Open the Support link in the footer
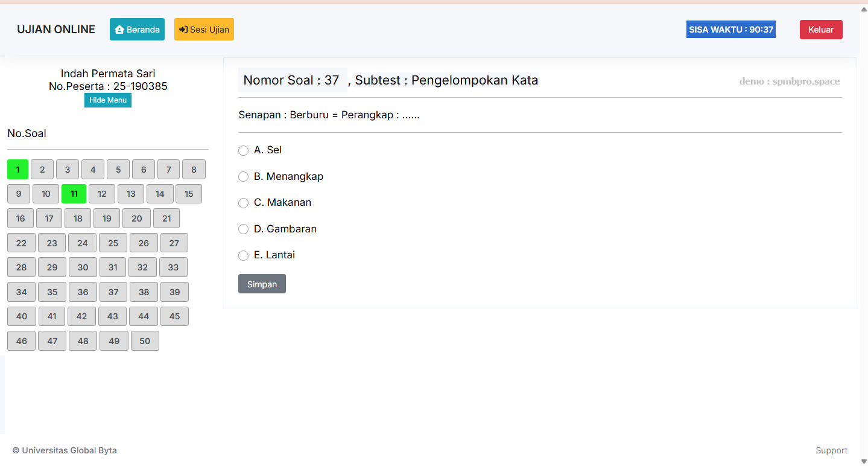Screen dimensions: 868x466 831,450
